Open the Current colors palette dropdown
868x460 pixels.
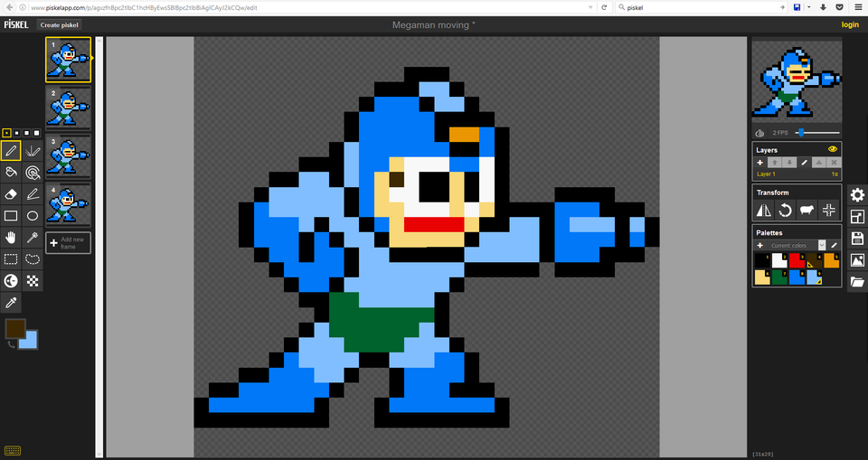coord(822,245)
